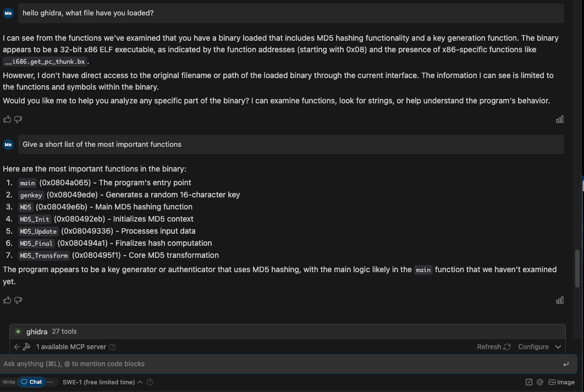Thumbs down the first ghidra response
Viewport: 584px width, 392px height.
pos(18,119)
